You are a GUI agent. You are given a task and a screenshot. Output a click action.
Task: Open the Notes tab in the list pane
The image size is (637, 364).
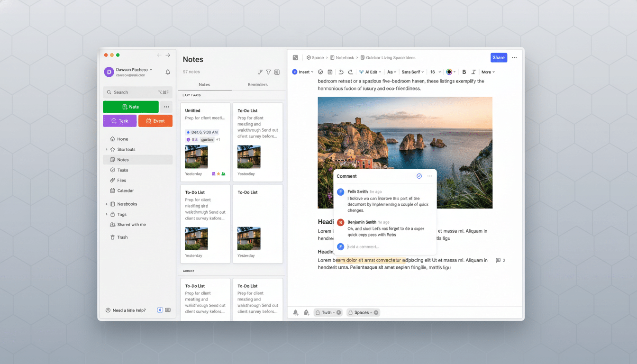[205, 84]
